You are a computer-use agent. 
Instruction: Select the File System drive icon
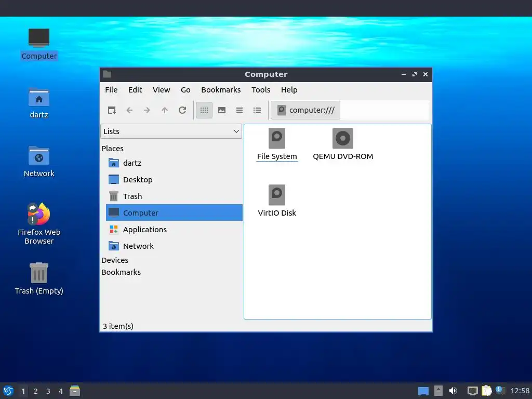(x=277, y=144)
